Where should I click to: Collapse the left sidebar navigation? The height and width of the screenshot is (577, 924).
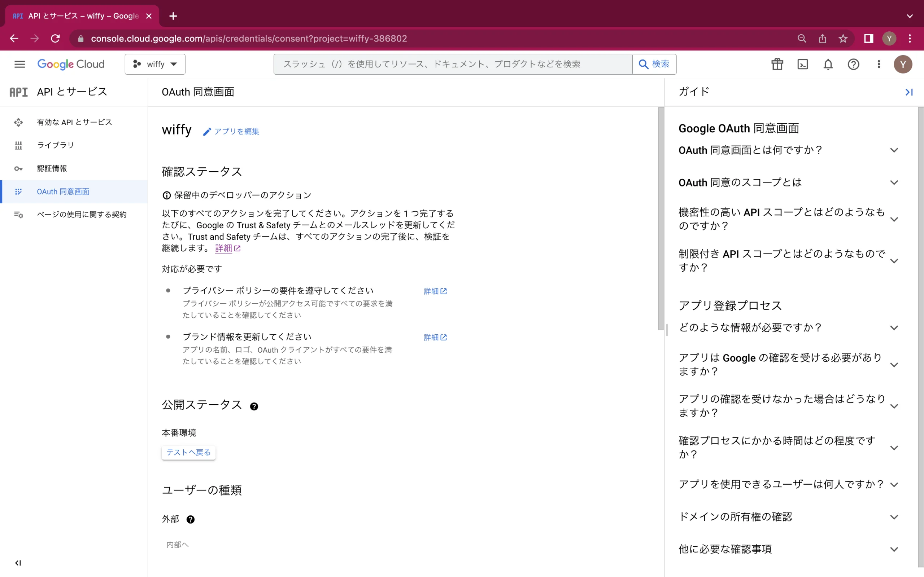pos(18,563)
